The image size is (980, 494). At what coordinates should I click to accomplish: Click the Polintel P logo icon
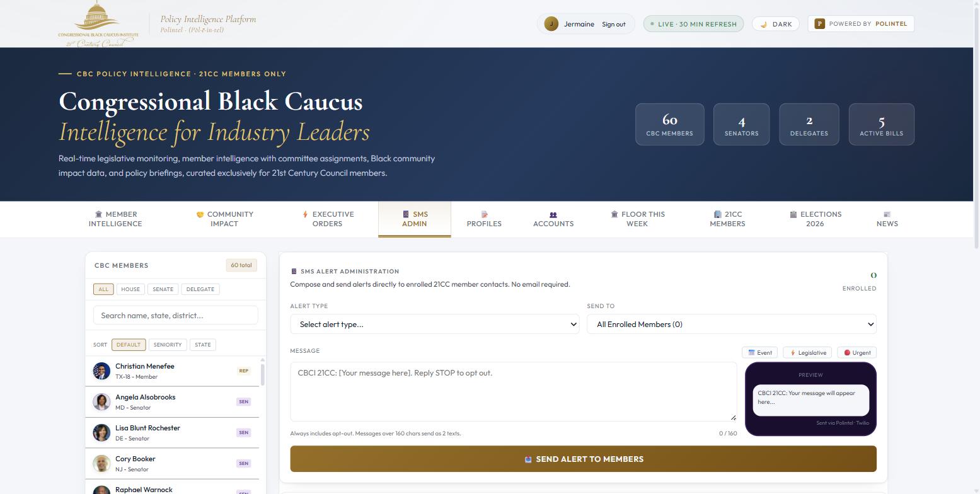point(819,24)
